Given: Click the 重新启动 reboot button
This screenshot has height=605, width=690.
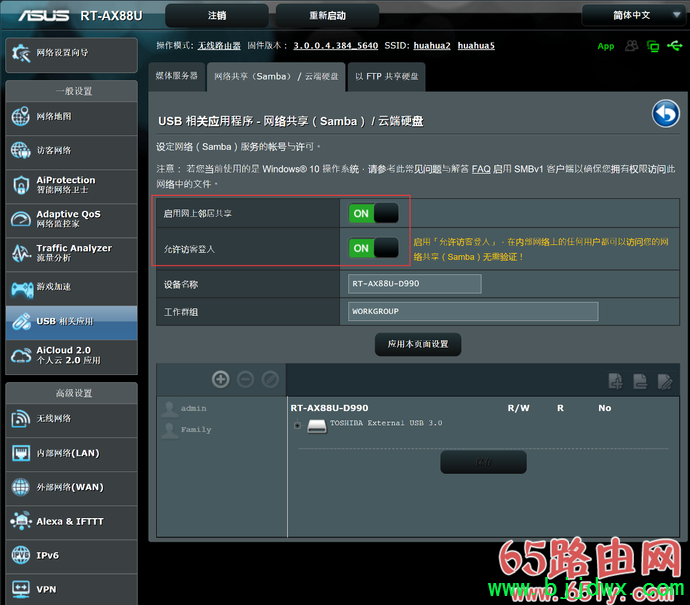Looking at the screenshot, I should [x=327, y=16].
